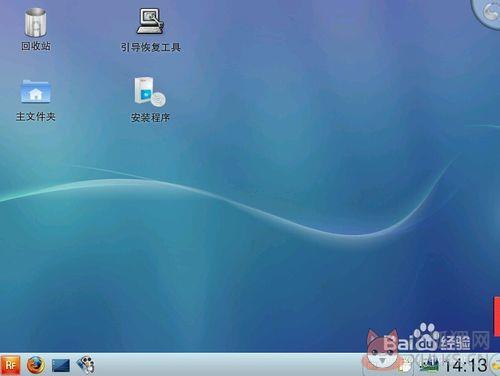The height and width of the screenshot is (376, 500).
Task: Open the desktop toolbox at top-right corner
Action: [x=488, y=12]
